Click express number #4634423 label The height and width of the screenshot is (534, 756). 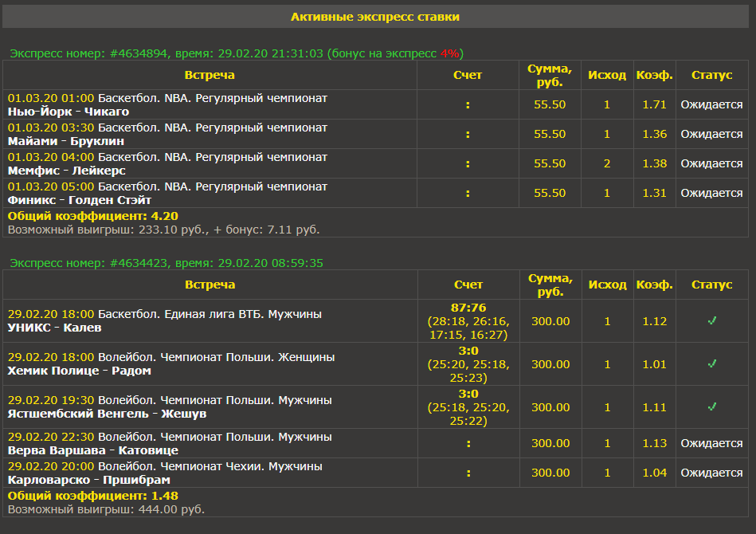(139, 263)
